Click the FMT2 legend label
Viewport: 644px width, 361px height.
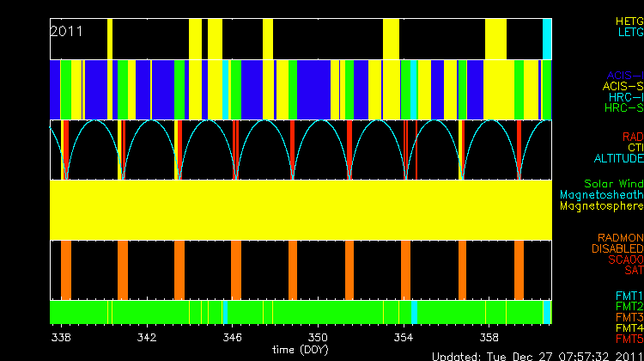tap(628, 306)
